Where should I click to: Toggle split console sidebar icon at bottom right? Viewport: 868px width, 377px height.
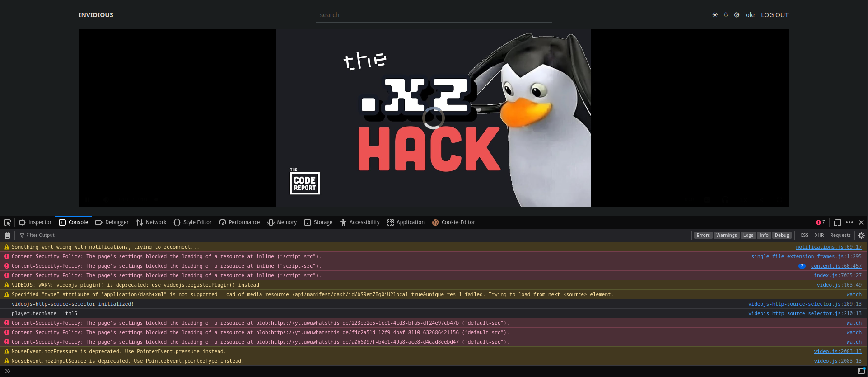[861, 371]
